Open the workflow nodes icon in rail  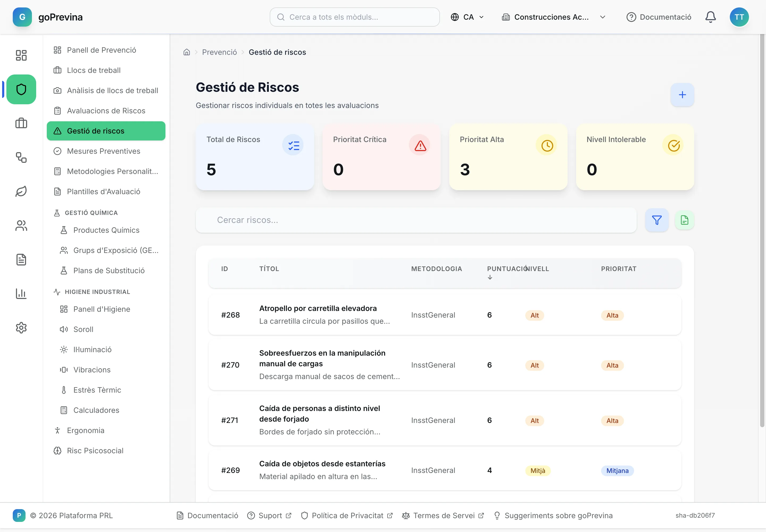pyautogui.click(x=21, y=158)
